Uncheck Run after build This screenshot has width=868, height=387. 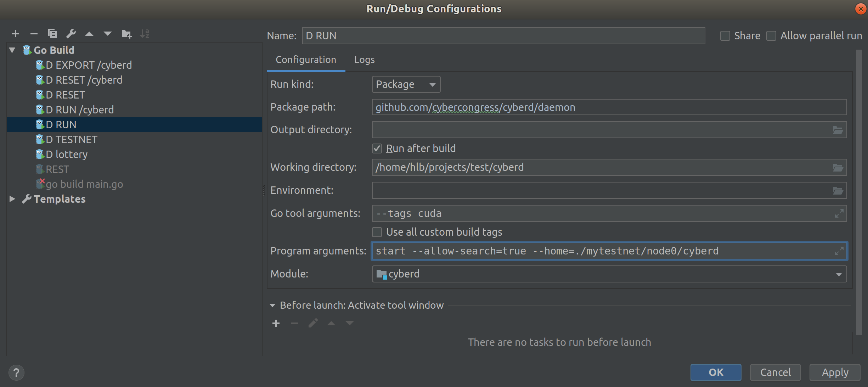[377, 148]
